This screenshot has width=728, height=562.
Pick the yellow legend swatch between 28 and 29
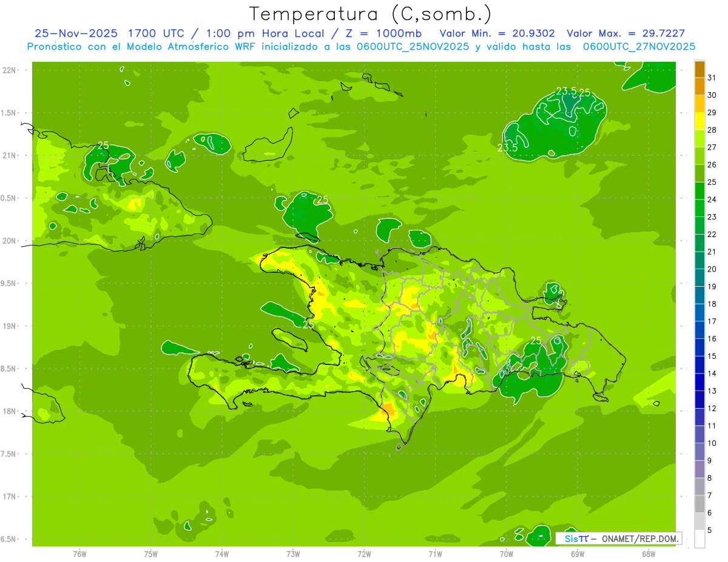tap(699, 121)
